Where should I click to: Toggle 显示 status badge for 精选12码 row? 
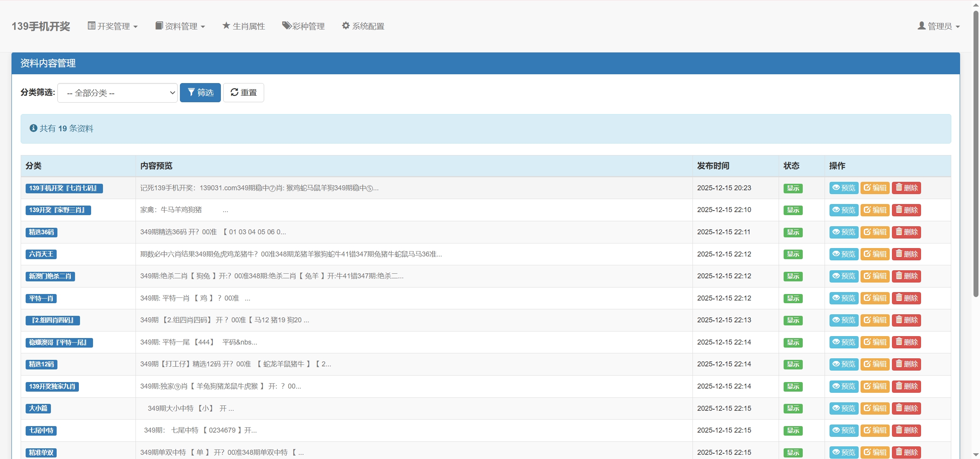[793, 364]
